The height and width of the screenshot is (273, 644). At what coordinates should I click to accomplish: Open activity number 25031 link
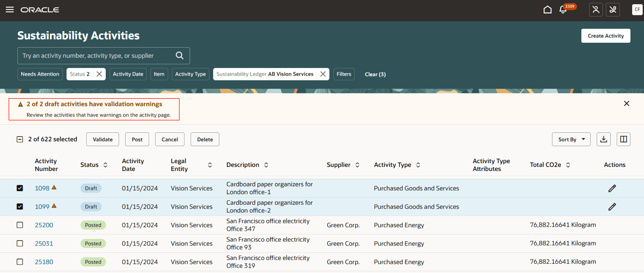44,244
